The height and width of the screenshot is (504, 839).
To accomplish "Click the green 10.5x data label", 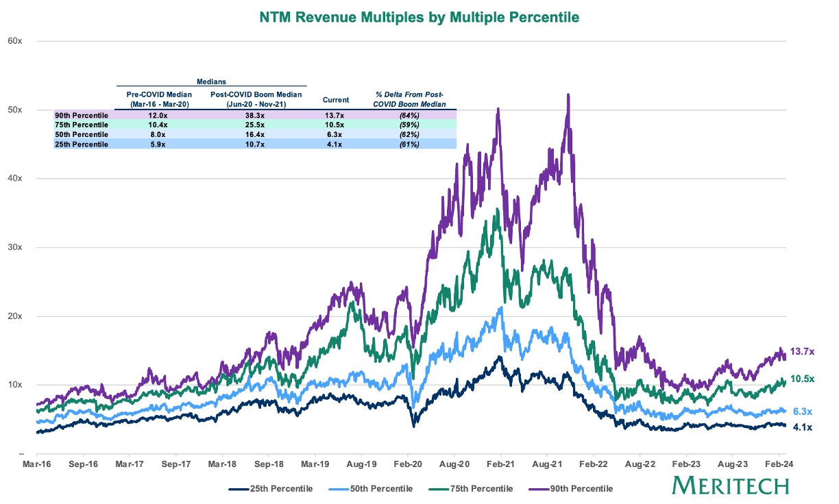I will tap(801, 379).
